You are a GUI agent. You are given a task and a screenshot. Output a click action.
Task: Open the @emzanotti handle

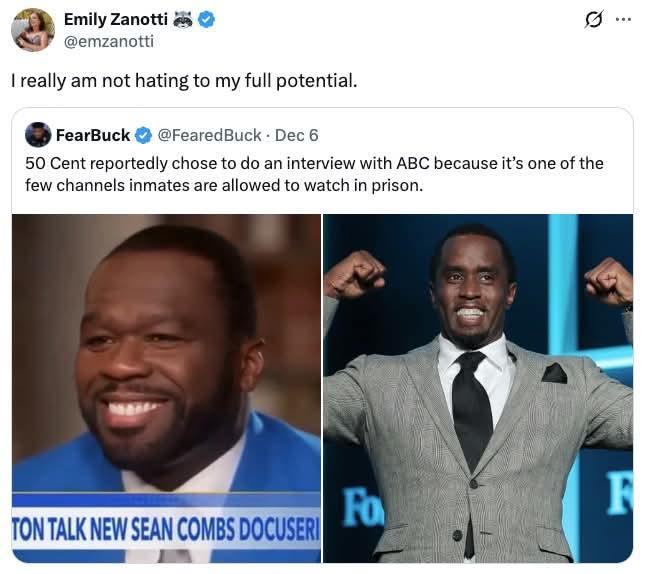(109, 42)
